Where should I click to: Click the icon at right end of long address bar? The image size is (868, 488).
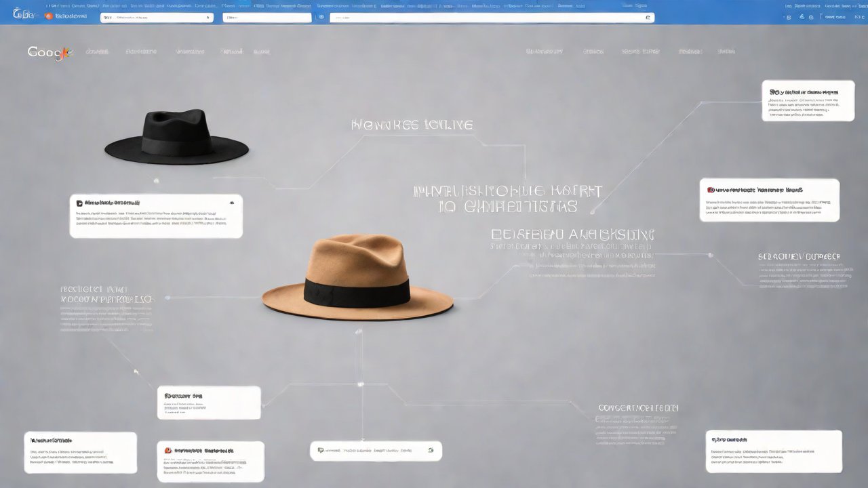[647, 18]
